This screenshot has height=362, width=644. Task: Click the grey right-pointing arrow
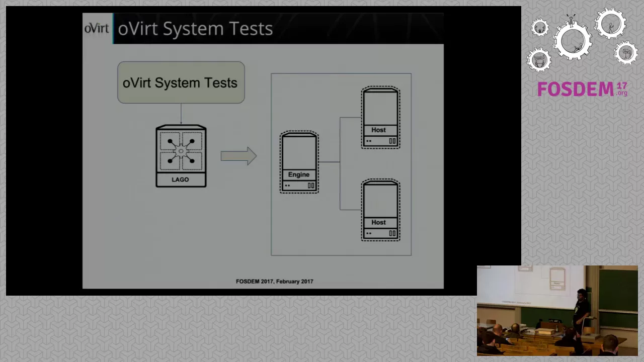(238, 156)
